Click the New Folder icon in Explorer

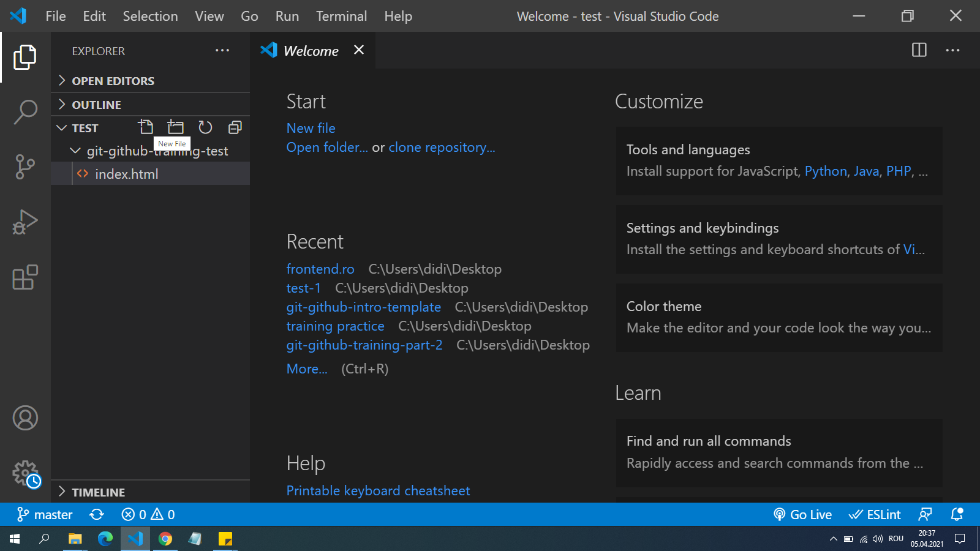176,127
